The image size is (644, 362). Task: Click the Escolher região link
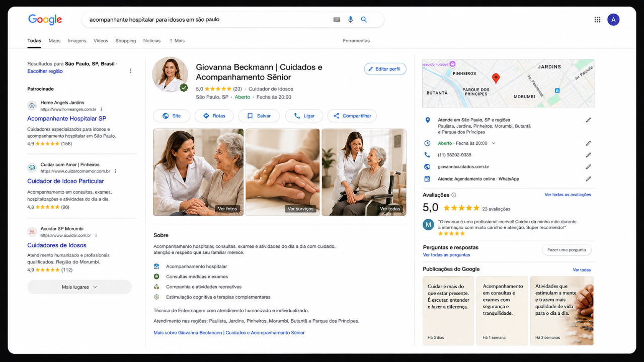tap(45, 71)
